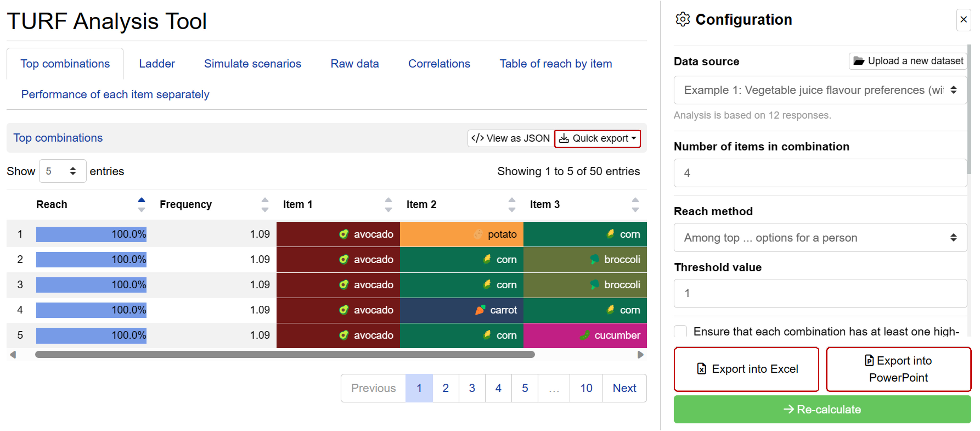This screenshot has width=980, height=431.
Task: Sort table by Item 3 column arrows
Action: tap(635, 204)
